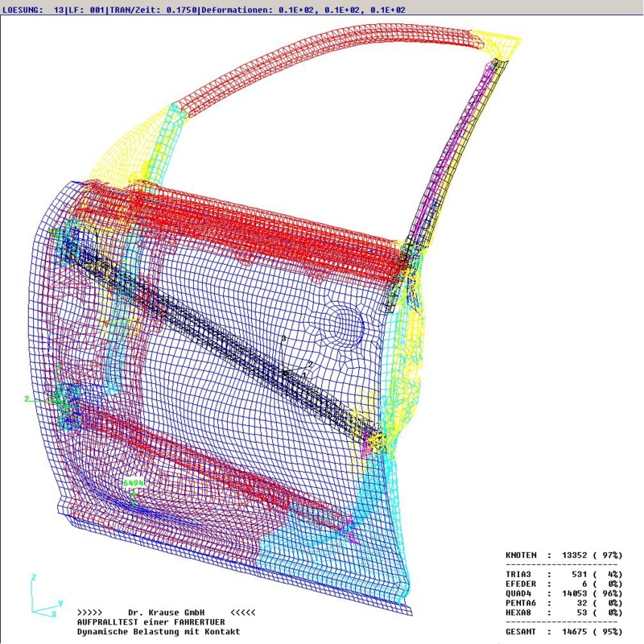Click the PENTA6 count 32
This screenshot has width=644, height=644.
tap(582, 603)
